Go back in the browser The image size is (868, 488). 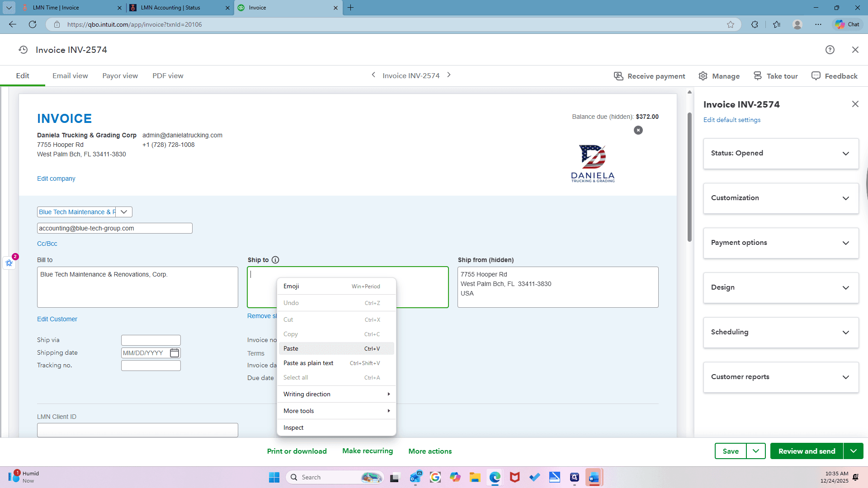13,24
